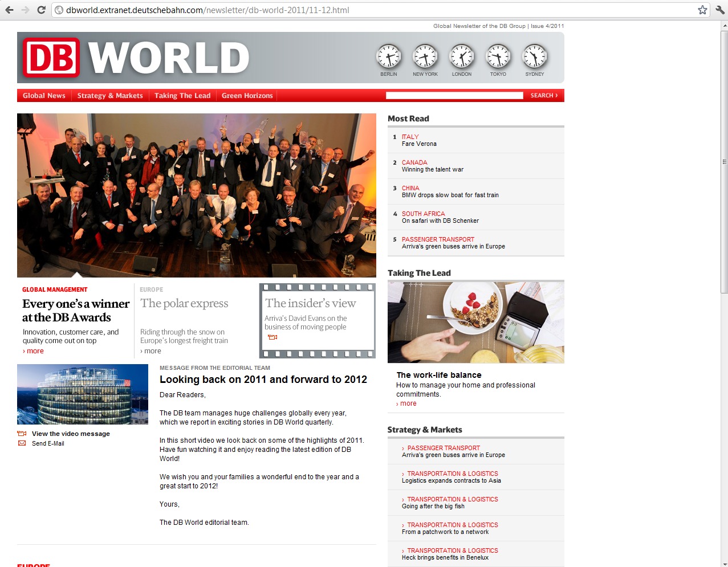The height and width of the screenshot is (567, 728).
Task: Open 'Winning the talent war' article
Action: pyautogui.click(x=432, y=170)
